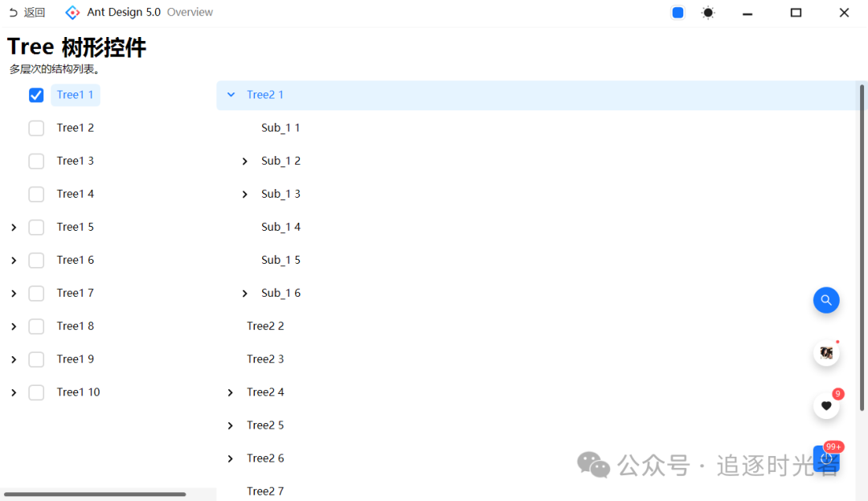The height and width of the screenshot is (501, 868).
Task: Select the Tree2 7 item
Action: click(x=265, y=491)
